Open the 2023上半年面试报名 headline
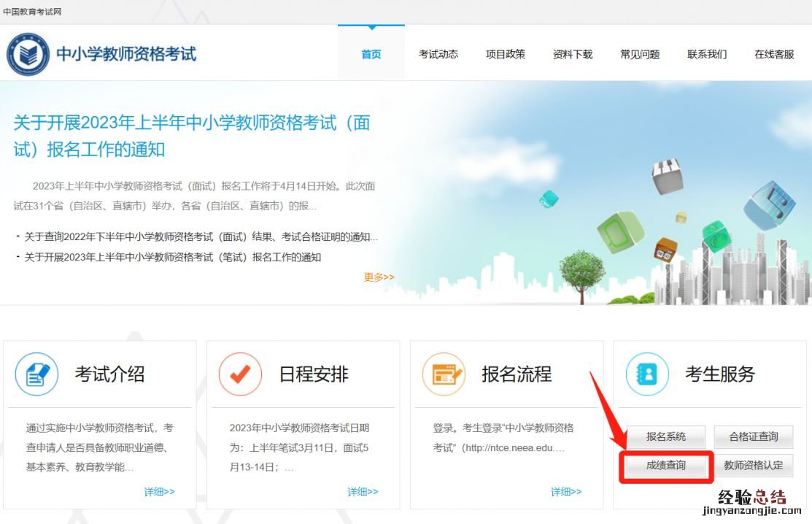The width and height of the screenshot is (812, 524). [192, 136]
